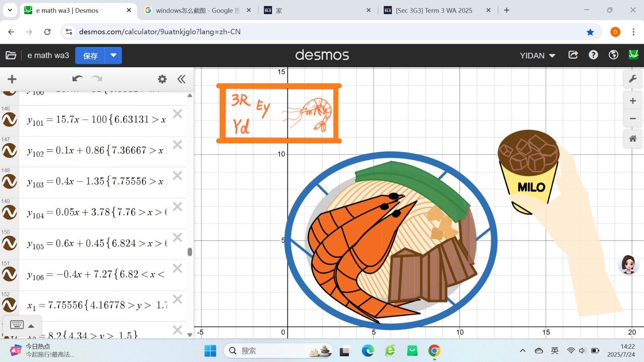This screenshot has height=362, width=644.
Task: Open the Desmos help menu
Action: point(593,55)
